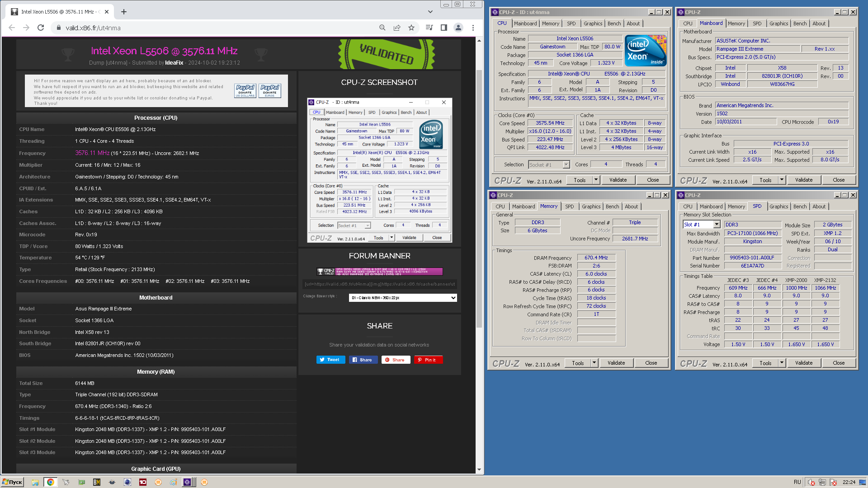Click the red '10' icon in taskbar
Image resolution: width=868 pixels, height=488 pixels.
coord(143,482)
